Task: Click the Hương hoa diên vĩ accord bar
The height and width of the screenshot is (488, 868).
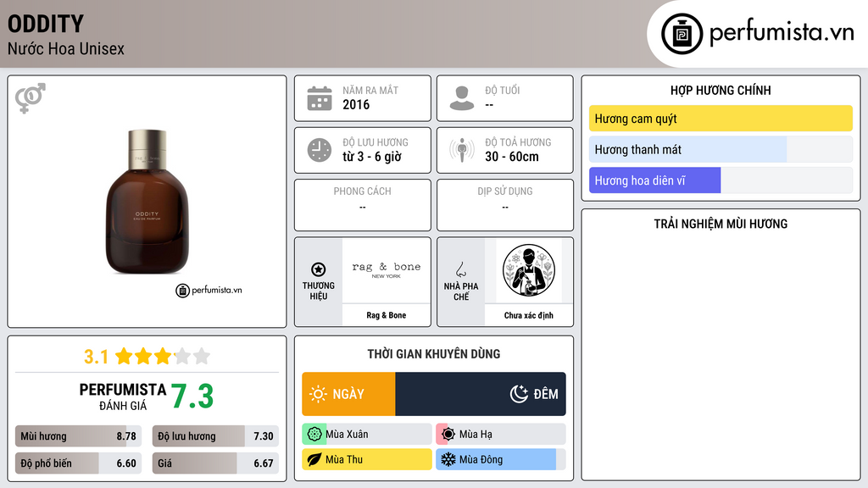Action: pyautogui.click(x=721, y=180)
